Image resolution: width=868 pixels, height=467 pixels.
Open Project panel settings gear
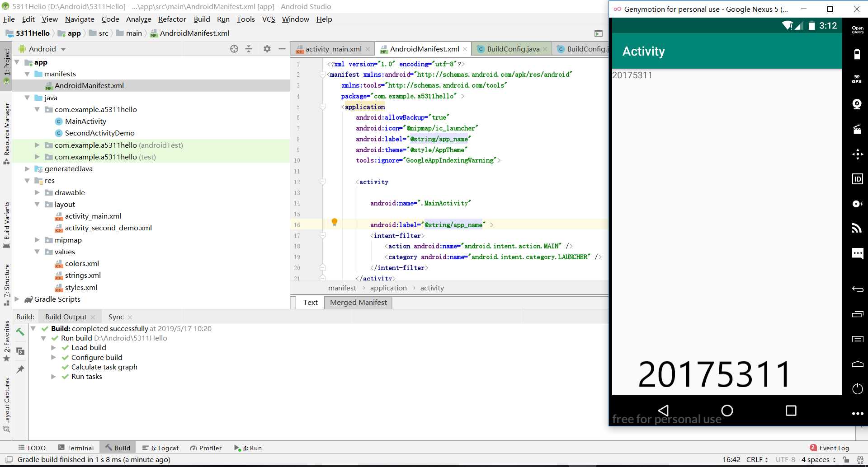click(x=267, y=49)
